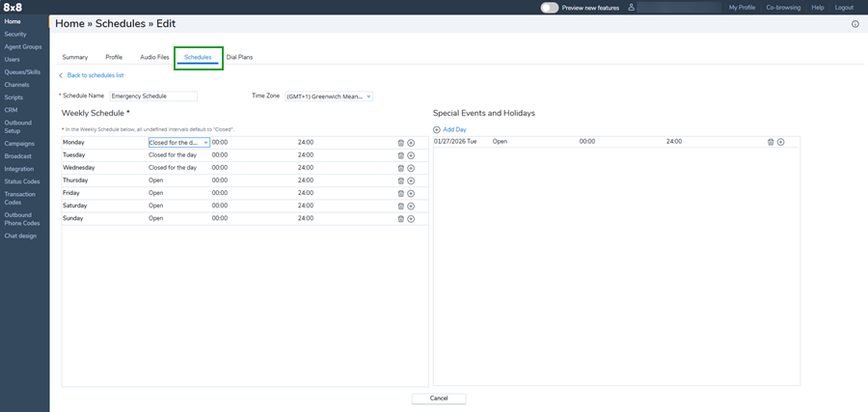Add interval to 01/27/2026 special event
This screenshot has width=868, height=412.
pyautogui.click(x=781, y=142)
